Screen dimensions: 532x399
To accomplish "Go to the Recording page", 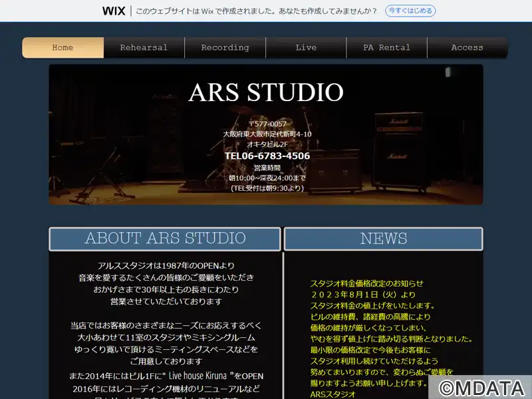I will point(225,48).
